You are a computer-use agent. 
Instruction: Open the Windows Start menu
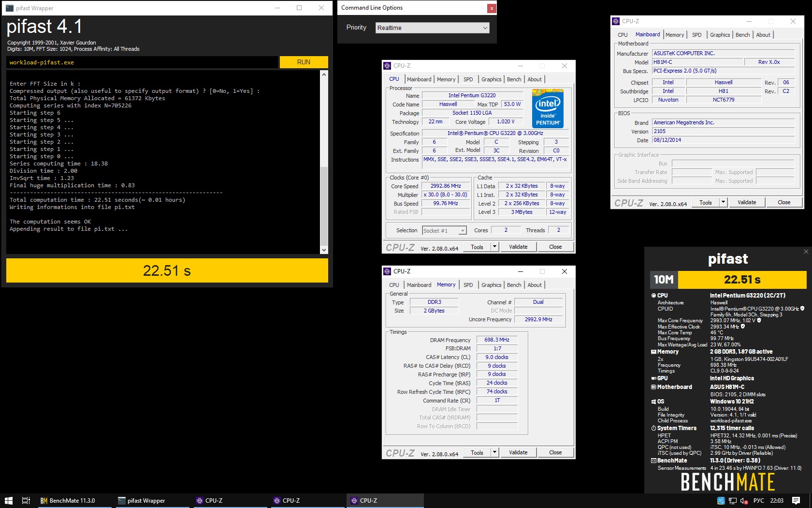coord(8,501)
